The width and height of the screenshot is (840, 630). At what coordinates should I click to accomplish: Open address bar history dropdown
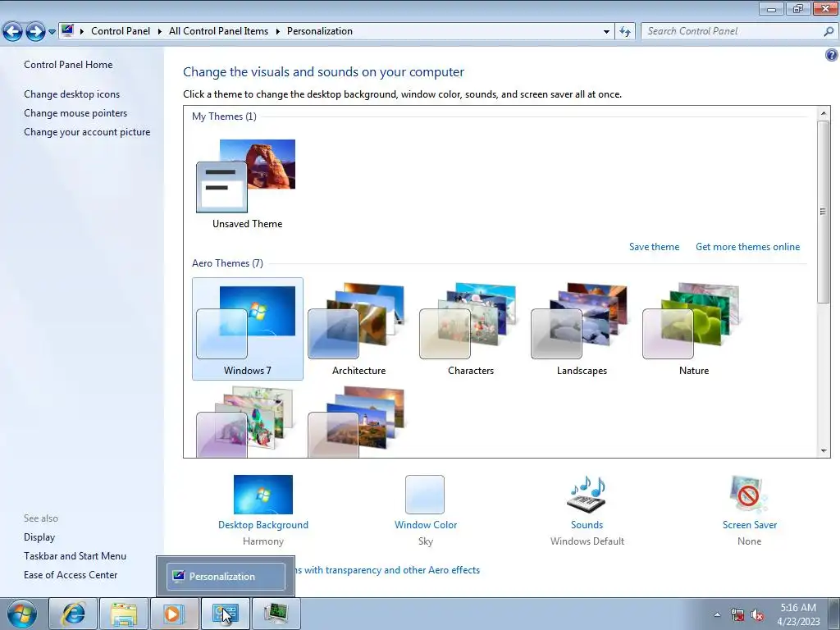point(606,32)
